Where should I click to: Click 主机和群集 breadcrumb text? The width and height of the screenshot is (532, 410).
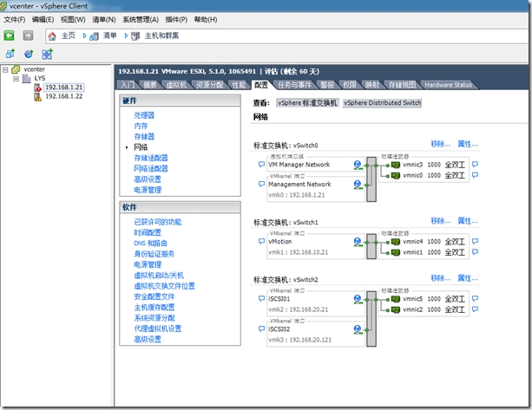[161, 36]
